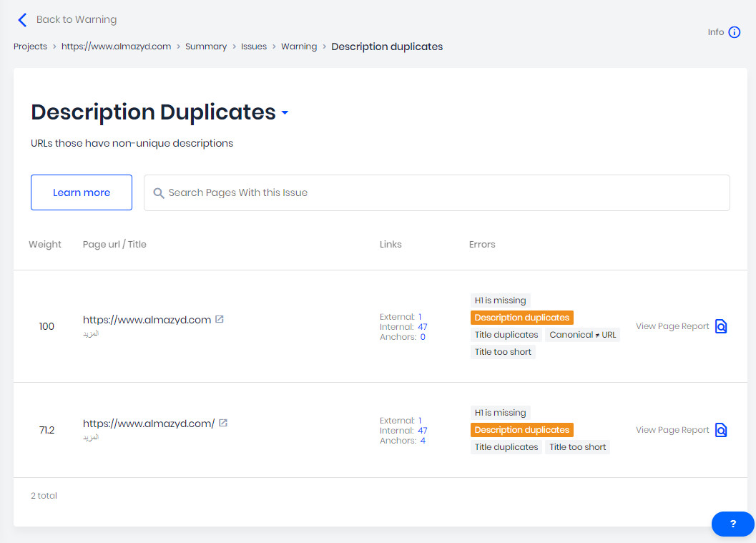Open the Warning breadcrumb item
Viewport: 756px width, 543px height.
[299, 47]
